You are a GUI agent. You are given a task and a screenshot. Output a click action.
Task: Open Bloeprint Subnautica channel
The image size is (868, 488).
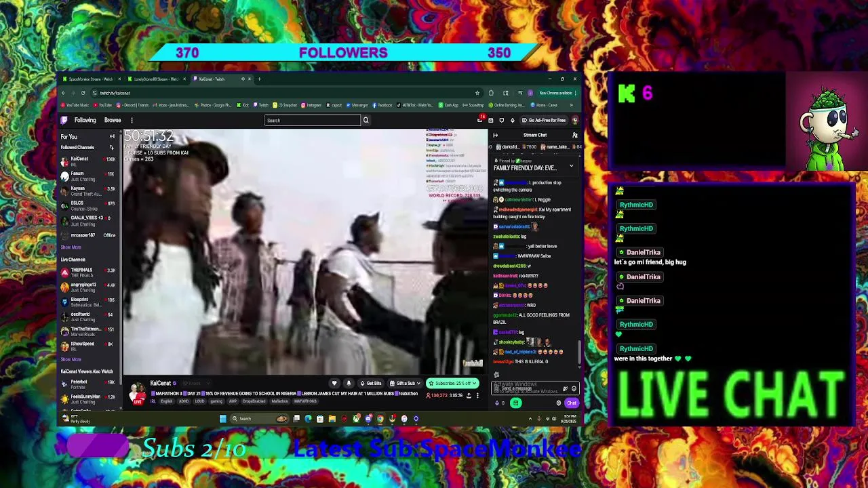click(x=88, y=302)
